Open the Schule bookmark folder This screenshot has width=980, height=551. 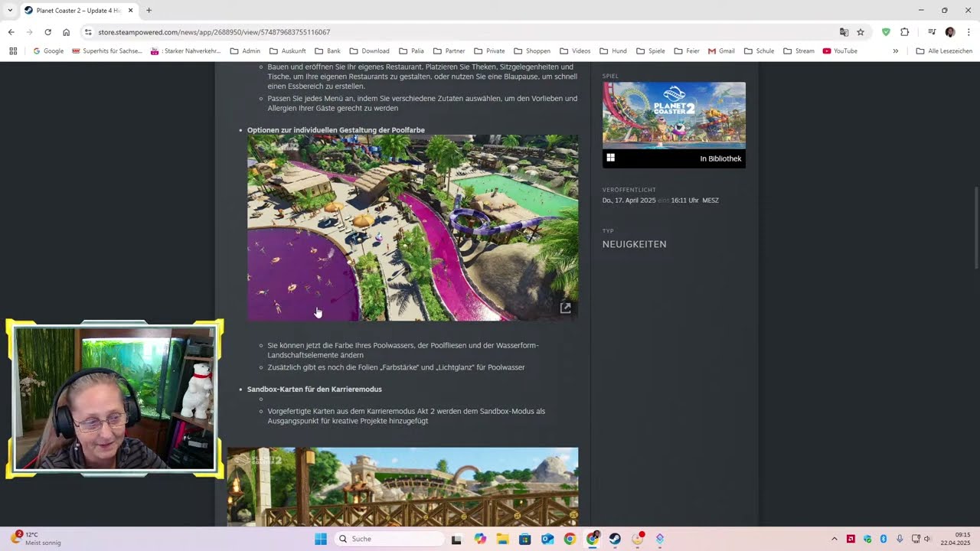pos(759,51)
